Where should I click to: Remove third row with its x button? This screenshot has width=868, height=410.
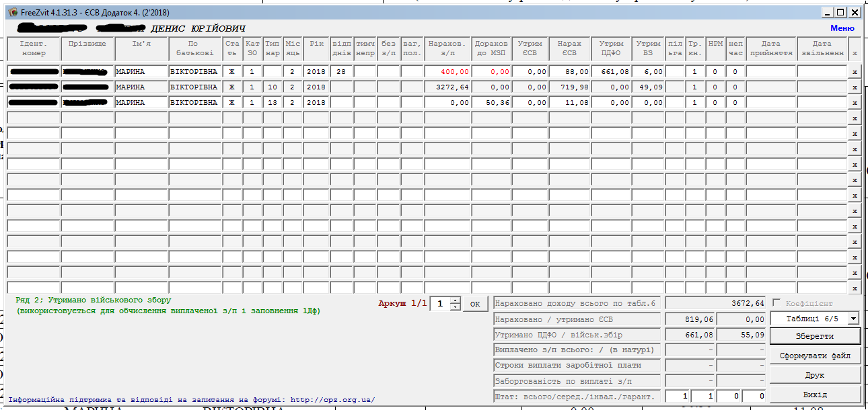coord(855,103)
